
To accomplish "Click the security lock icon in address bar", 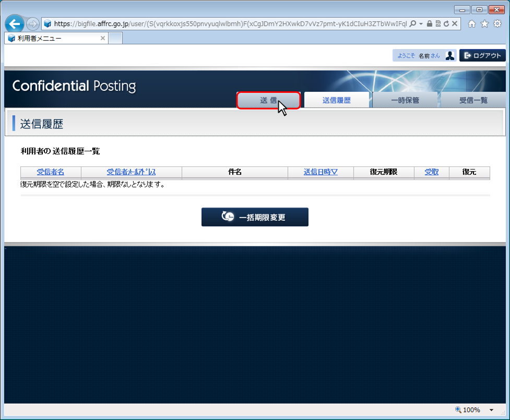I will (x=429, y=23).
